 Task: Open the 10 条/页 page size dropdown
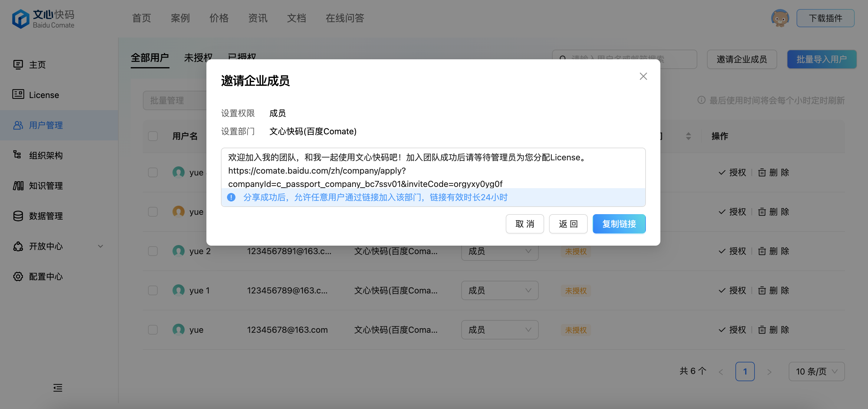click(x=817, y=371)
